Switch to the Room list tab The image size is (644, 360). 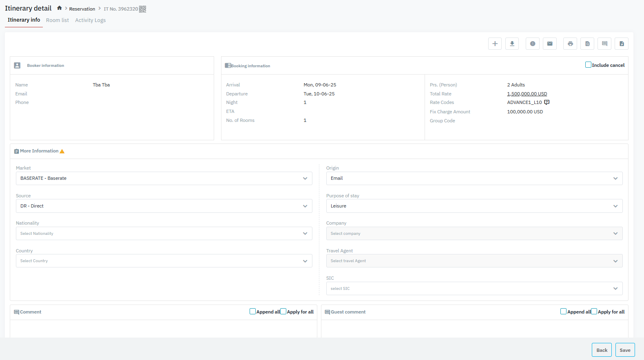coord(58,20)
